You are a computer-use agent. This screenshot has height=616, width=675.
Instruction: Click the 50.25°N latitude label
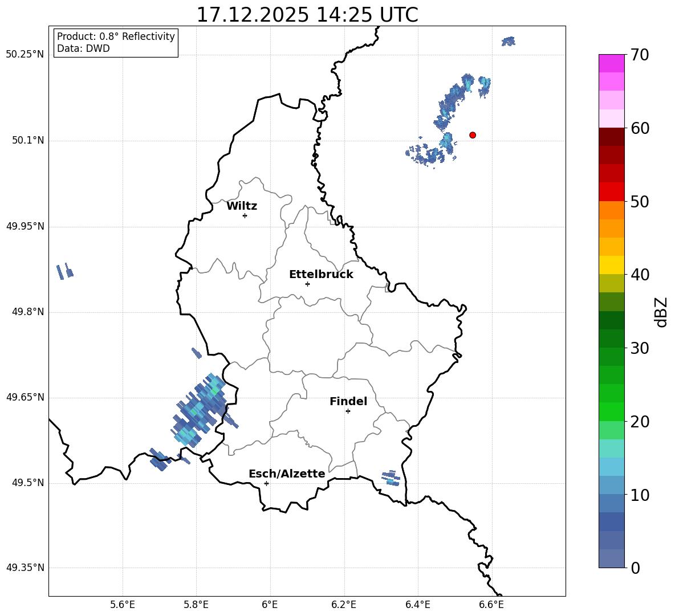(x=25, y=55)
